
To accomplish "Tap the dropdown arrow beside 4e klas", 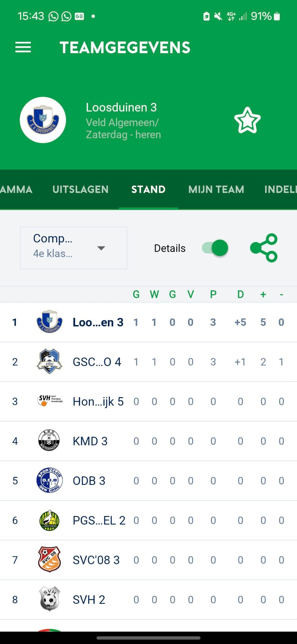I will click(x=101, y=248).
